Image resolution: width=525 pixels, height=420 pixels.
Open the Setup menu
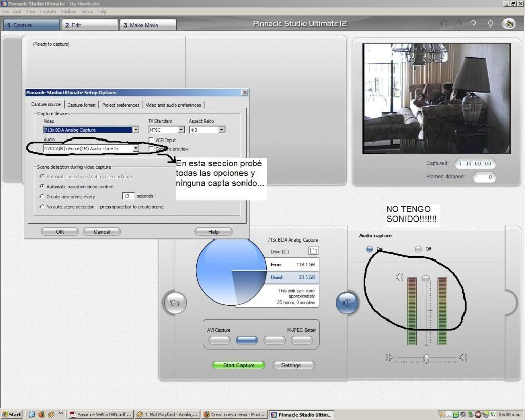pyautogui.click(x=87, y=11)
